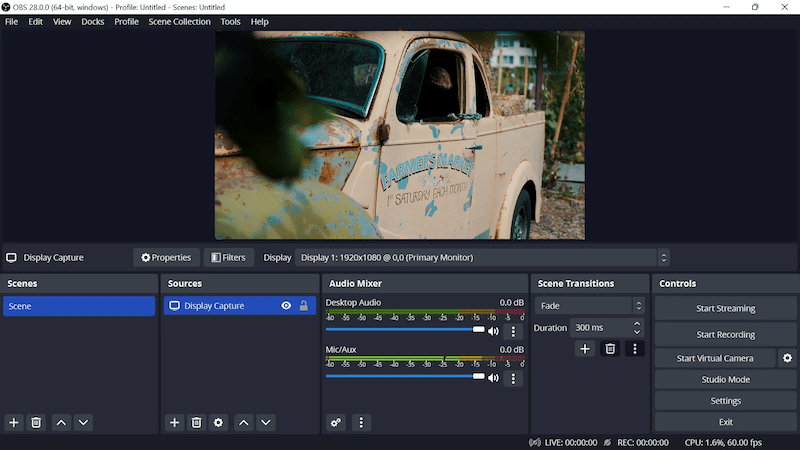
Task: Add a new scene with plus icon
Action: (14, 423)
